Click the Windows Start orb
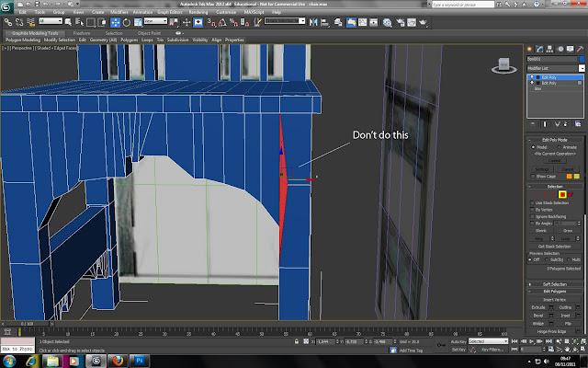The height and width of the screenshot is (368, 588). 8,361
